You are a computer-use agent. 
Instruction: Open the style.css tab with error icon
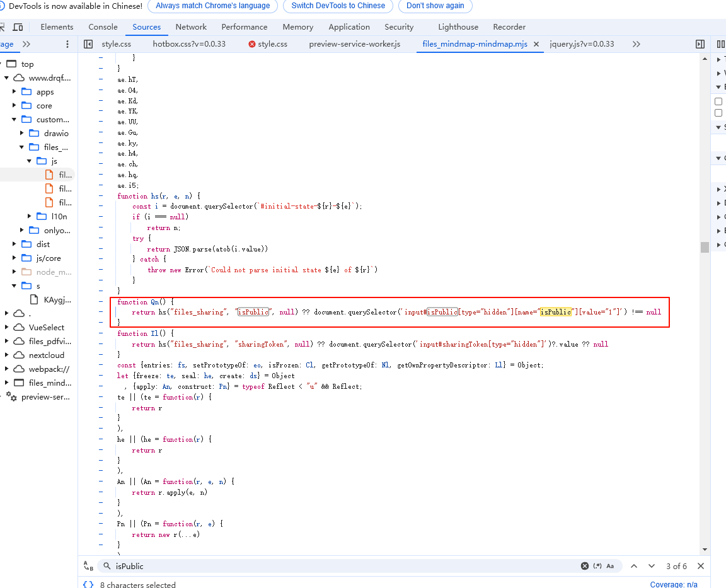(x=268, y=44)
